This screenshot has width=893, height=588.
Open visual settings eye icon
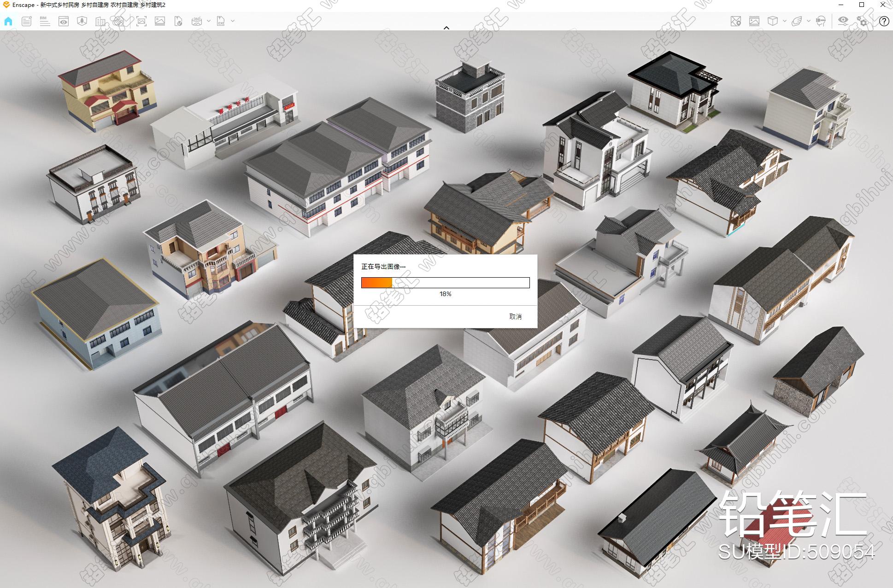point(843,21)
